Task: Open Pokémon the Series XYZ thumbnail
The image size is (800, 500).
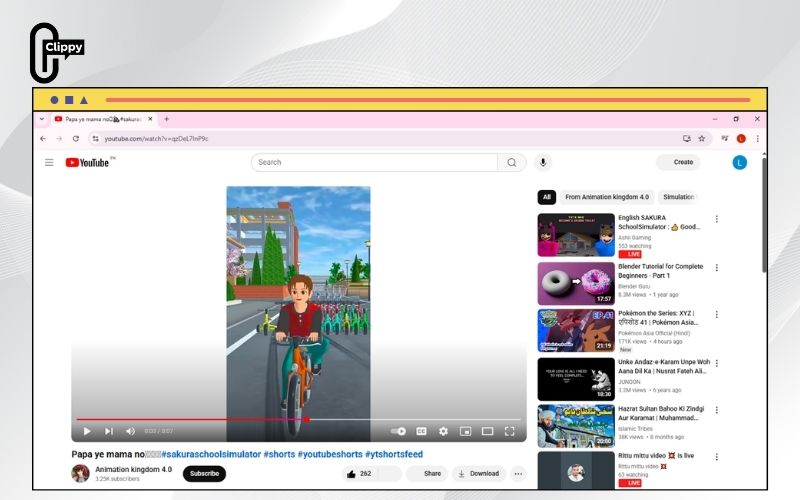Action: (576, 331)
